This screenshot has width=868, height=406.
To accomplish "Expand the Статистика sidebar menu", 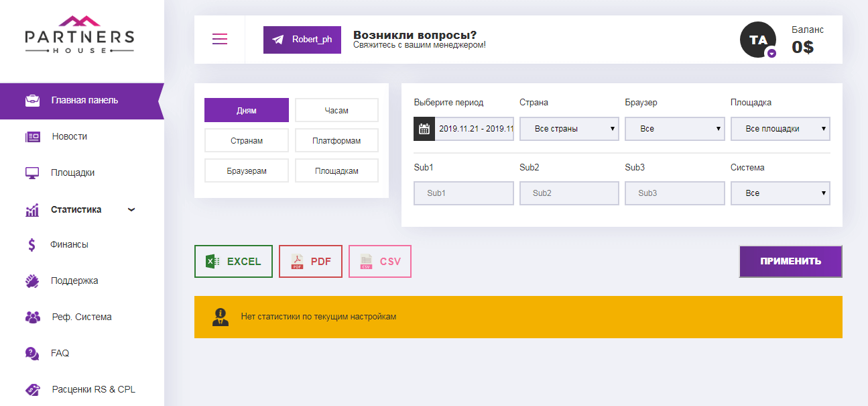I will click(x=32, y=209).
